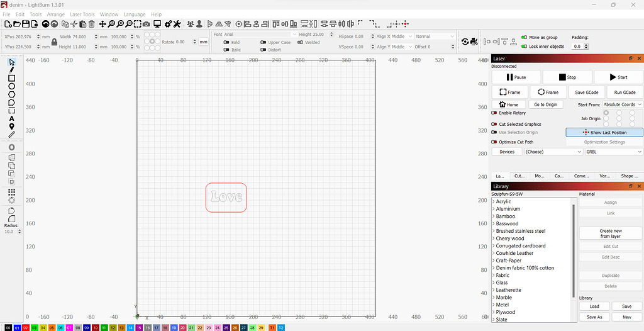Choose the Select arrow tool
The height and width of the screenshot is (331, 644).
(x=11, y=62)
